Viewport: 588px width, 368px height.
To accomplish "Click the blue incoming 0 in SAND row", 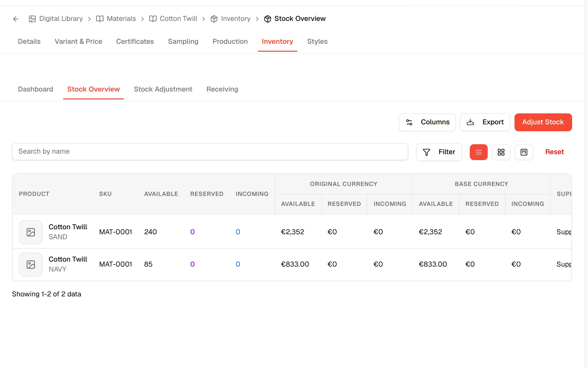I will pos(238,232).
